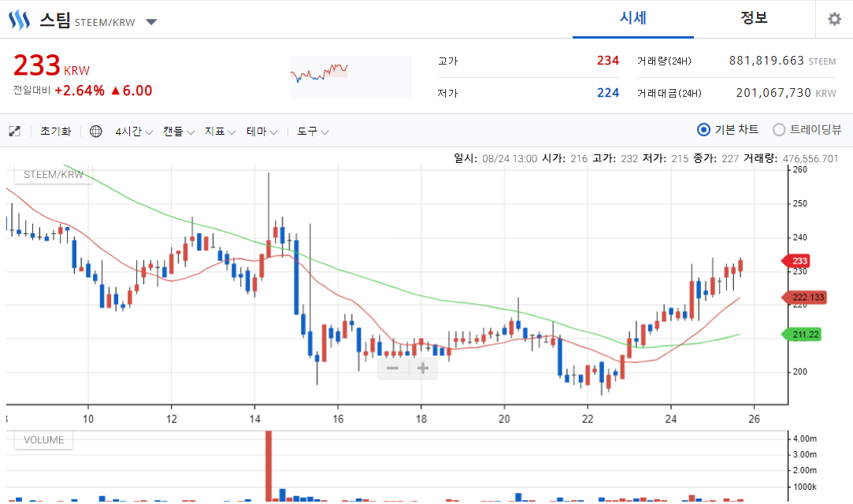The image size is (853, 504).
Task: Click the VOLUME panel label
Action: [x=43, y=440]
